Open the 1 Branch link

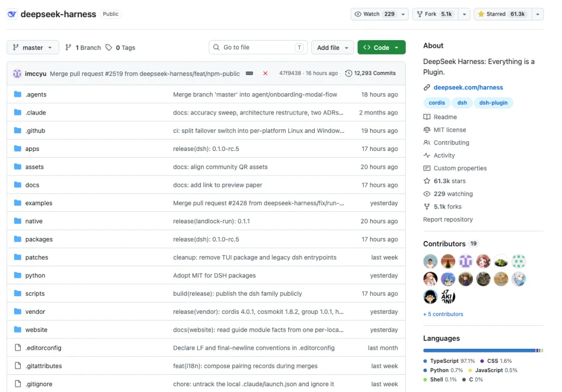click(x=83, y=47)
